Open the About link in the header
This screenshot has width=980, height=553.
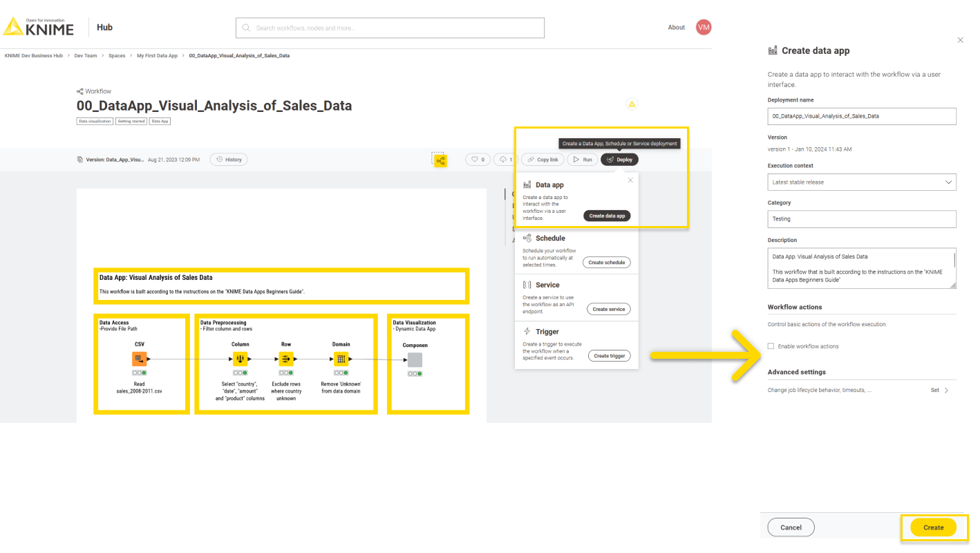[676, 28]
